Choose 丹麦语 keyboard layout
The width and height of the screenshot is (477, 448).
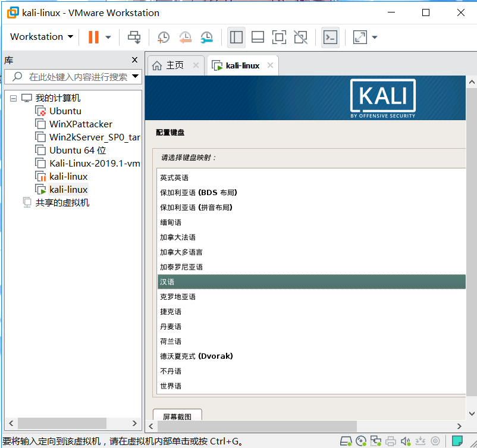312,327
